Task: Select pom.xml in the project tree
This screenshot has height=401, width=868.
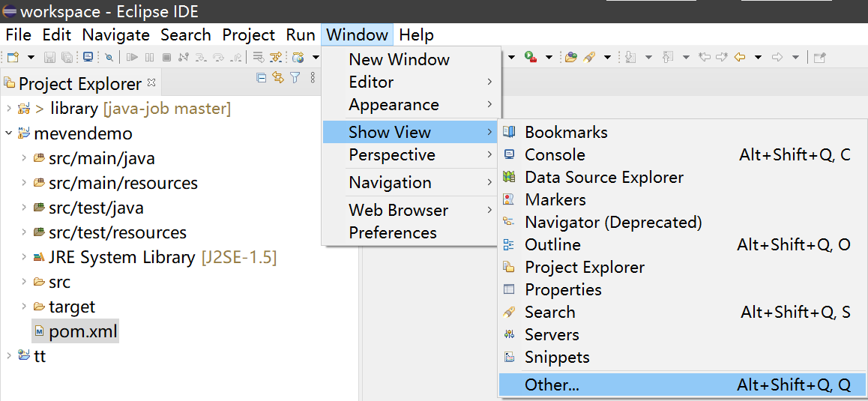Action: pos(82,331)
